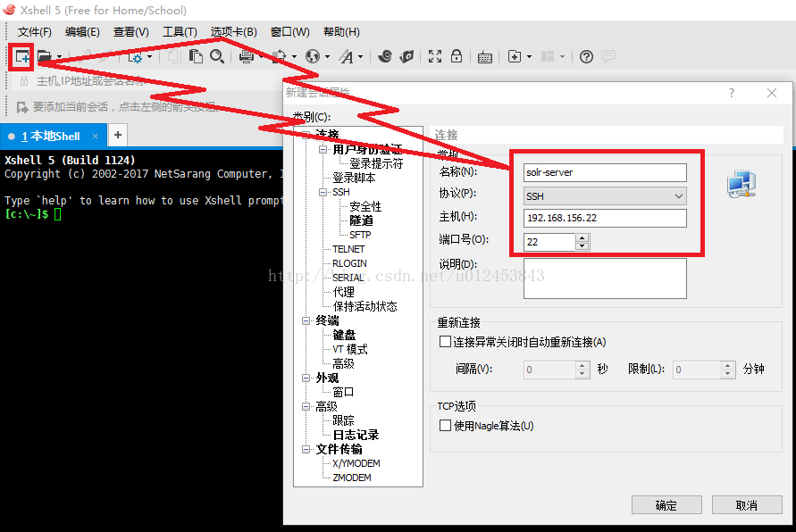Open the 查看(V) menu
Image resolution: width=796 pixels, height=532 pixels.
[131, 32]
